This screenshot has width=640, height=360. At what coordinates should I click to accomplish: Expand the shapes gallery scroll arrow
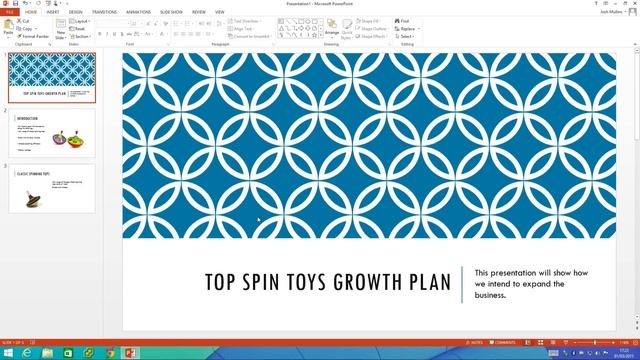[321, 36]
